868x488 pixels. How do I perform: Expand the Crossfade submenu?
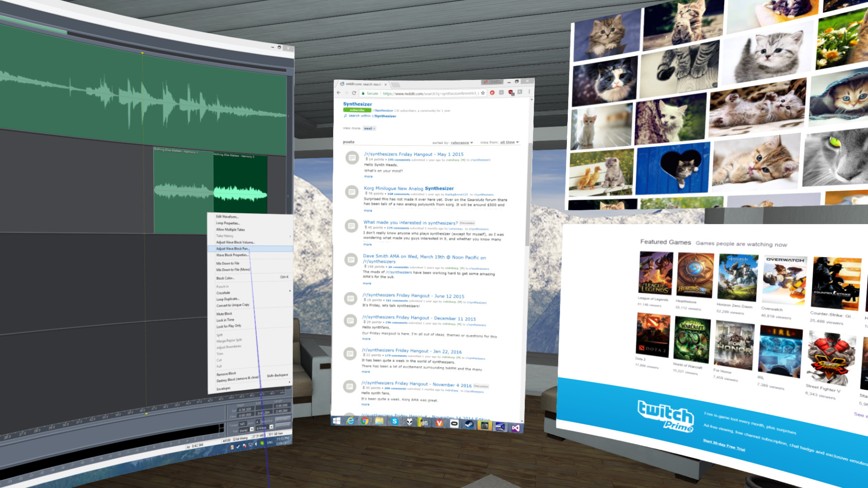[x=223, y=293]
